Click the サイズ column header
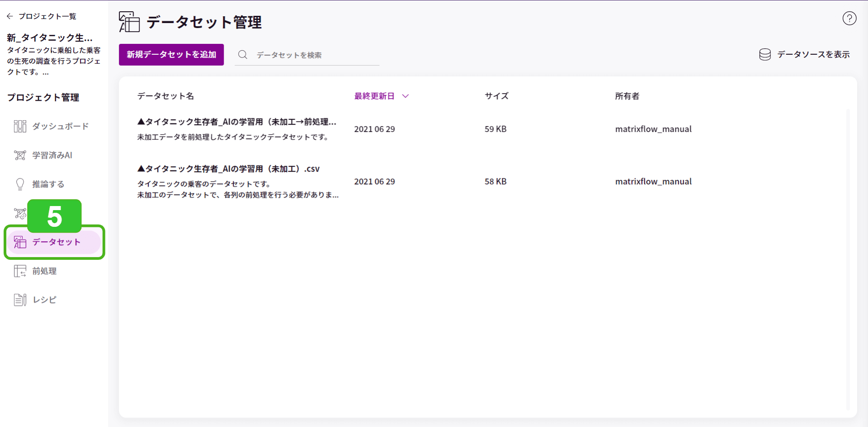Screen dimensions: 868x427 [x=496, y=96]
